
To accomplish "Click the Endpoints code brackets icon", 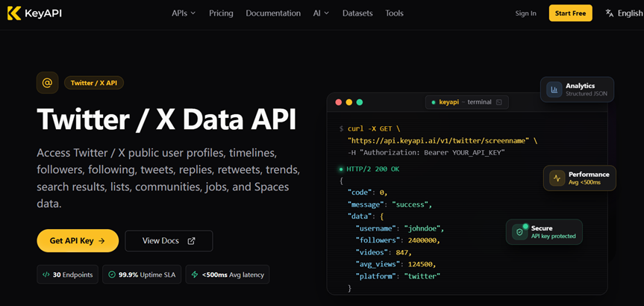I will (46, 275).
